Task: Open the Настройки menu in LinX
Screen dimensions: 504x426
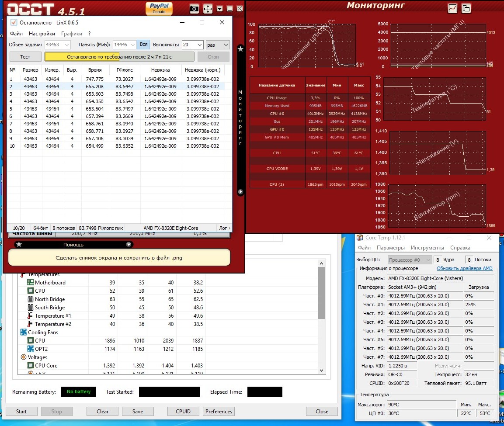Action: (42, 33)
